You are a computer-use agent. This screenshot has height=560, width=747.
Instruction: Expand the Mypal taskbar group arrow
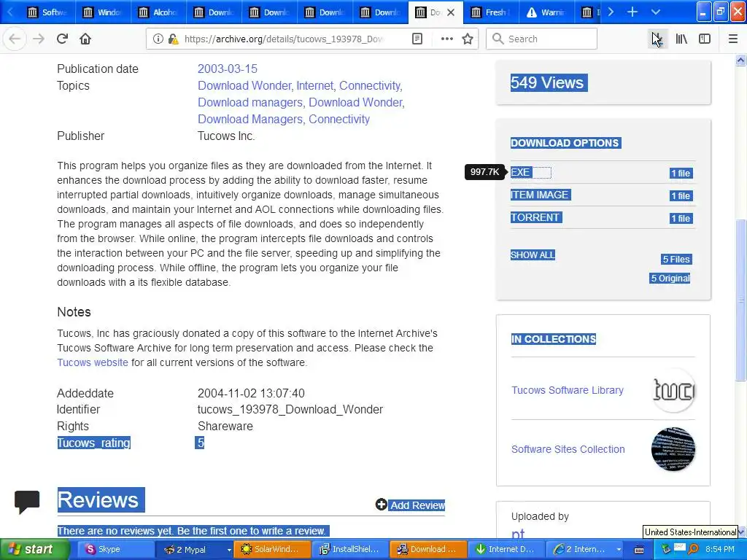coord(228,550)
